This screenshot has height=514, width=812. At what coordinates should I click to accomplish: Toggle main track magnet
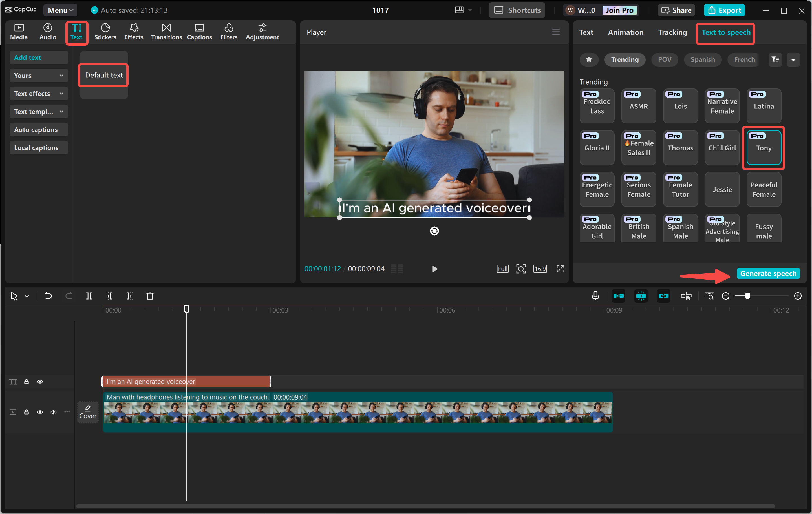pos(618,296)
